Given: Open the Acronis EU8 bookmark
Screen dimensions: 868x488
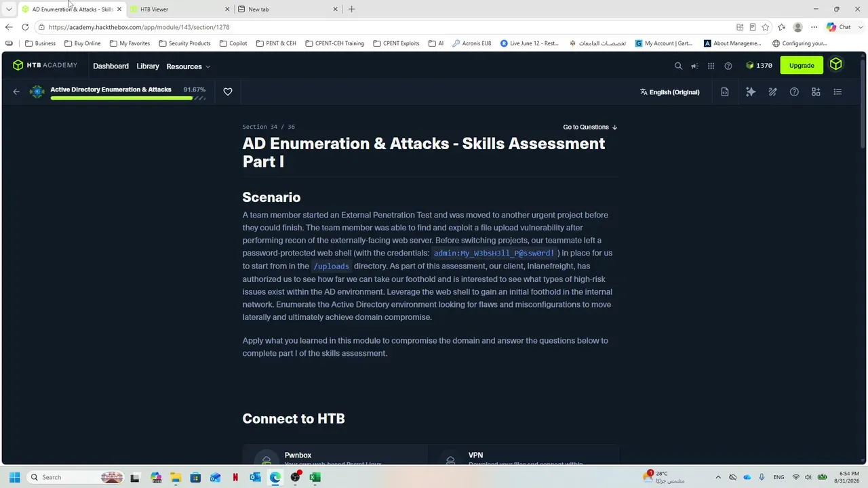Looking at the screenshot, I should point(471,43).
